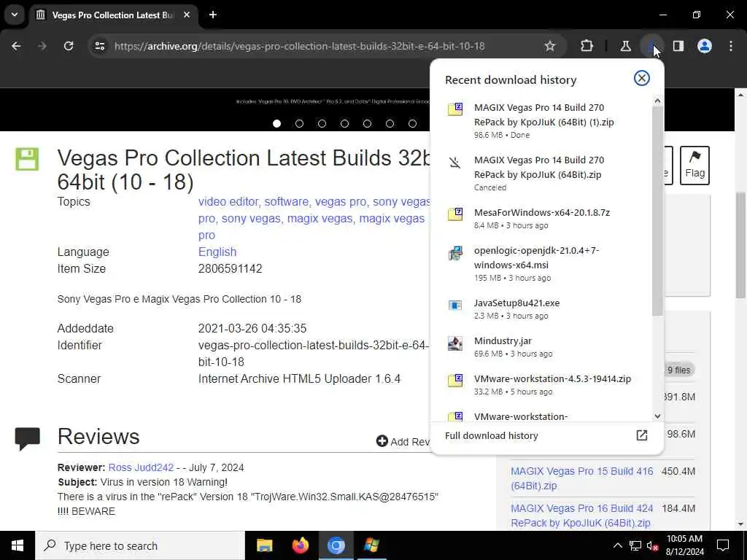This screenshot has height=560, width=747.
Task: Open new browser tab with plus
Action: [213, 15]
